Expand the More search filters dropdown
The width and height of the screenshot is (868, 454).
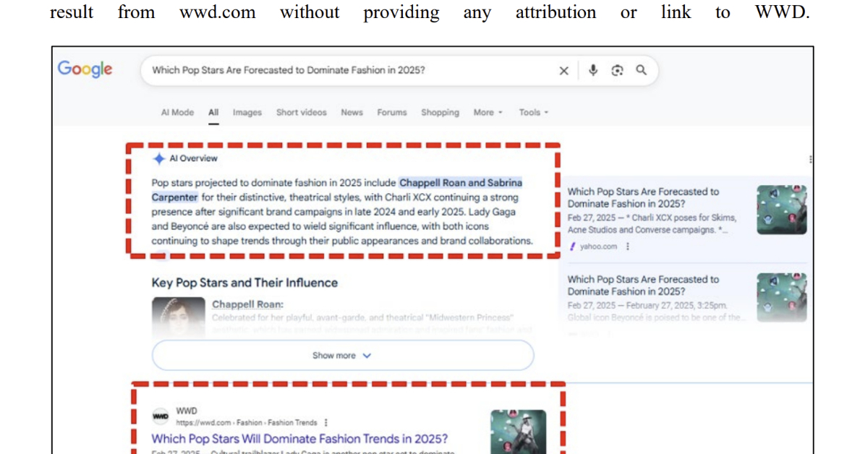click(x=488, y=113)
